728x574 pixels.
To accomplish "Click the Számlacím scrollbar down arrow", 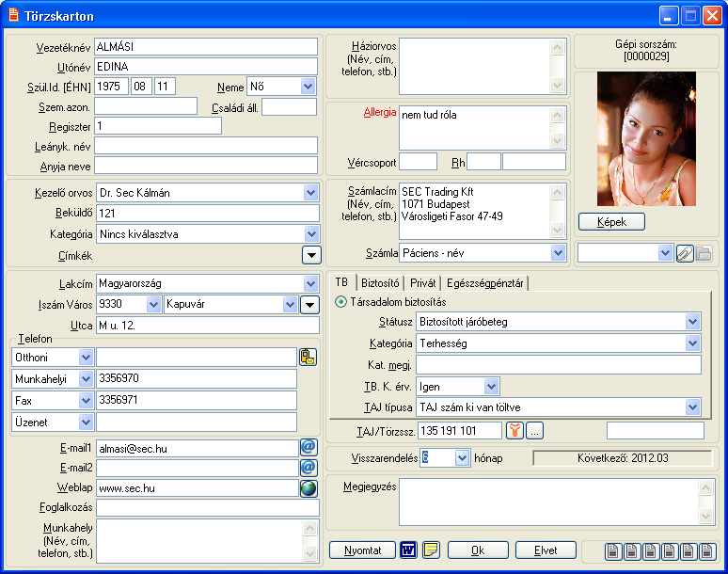I will click(557, 230).
